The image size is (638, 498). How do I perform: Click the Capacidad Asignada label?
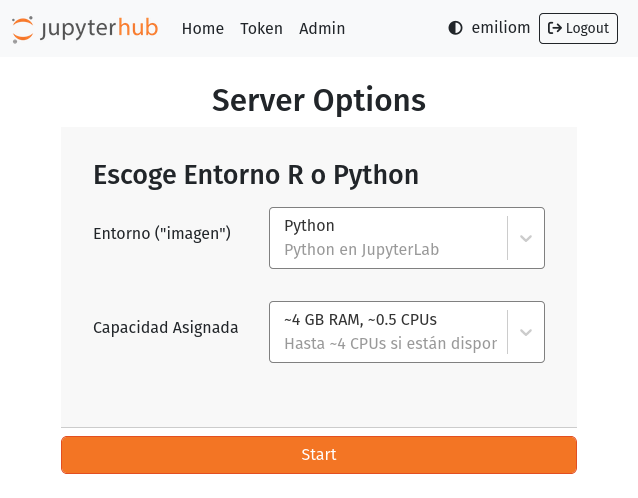[166, 327]
